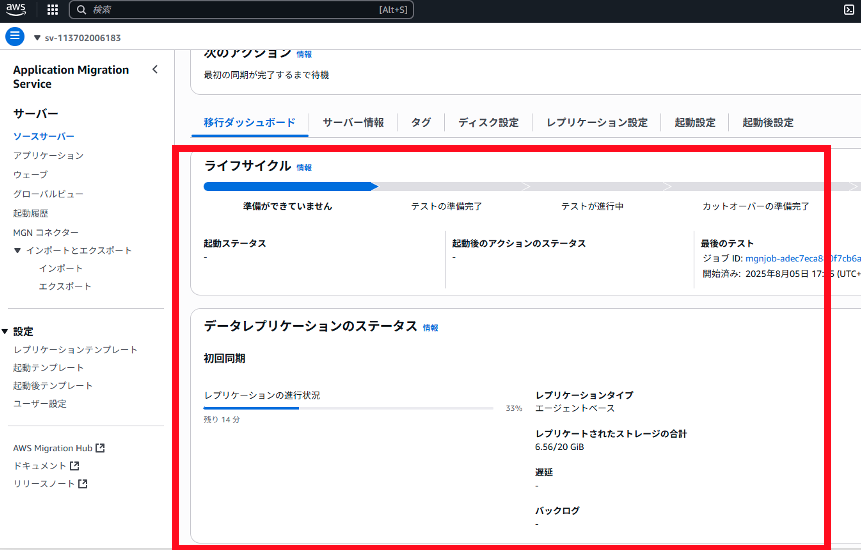The image size is (861, 550).
Task: Collapse the 設定 sidebar section
Action: tap(4, 332)
